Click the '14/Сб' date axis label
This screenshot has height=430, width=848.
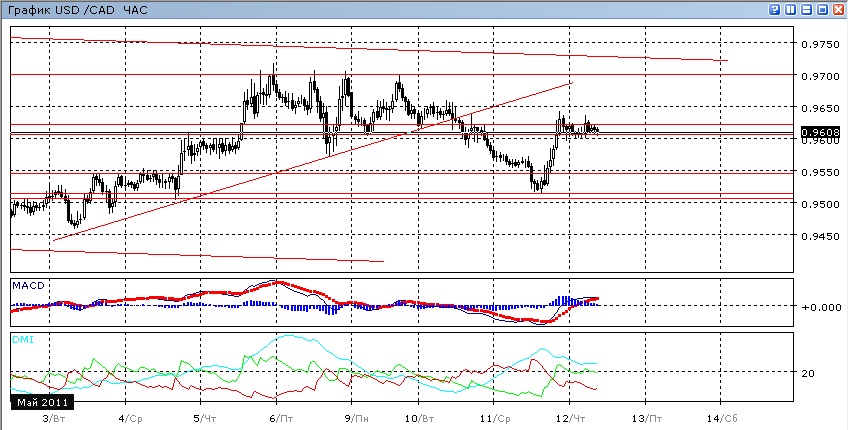723,418
